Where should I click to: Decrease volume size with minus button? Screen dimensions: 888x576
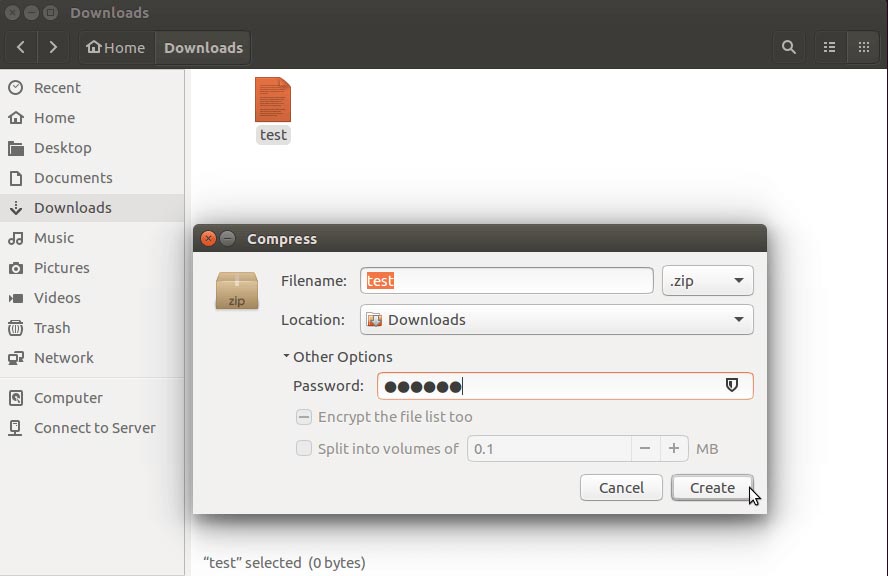click(x=644, y=449)
